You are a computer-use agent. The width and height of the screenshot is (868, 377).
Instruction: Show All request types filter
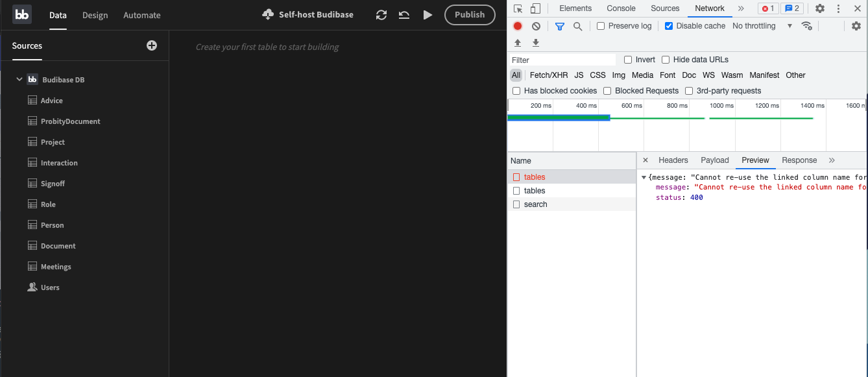516,75
